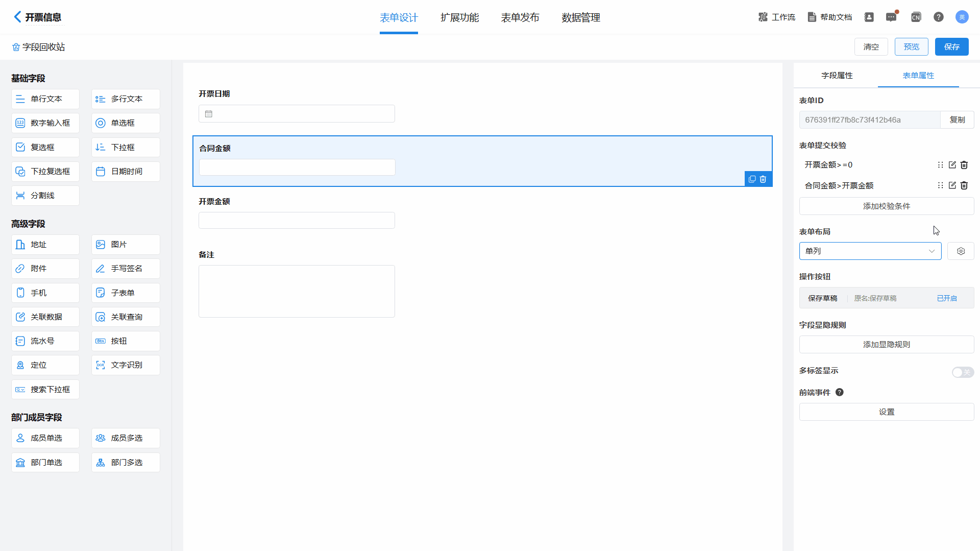Click 添加显隐规则 button
Viewport: 980px width, 551px height.
click(x=887, y=345)
